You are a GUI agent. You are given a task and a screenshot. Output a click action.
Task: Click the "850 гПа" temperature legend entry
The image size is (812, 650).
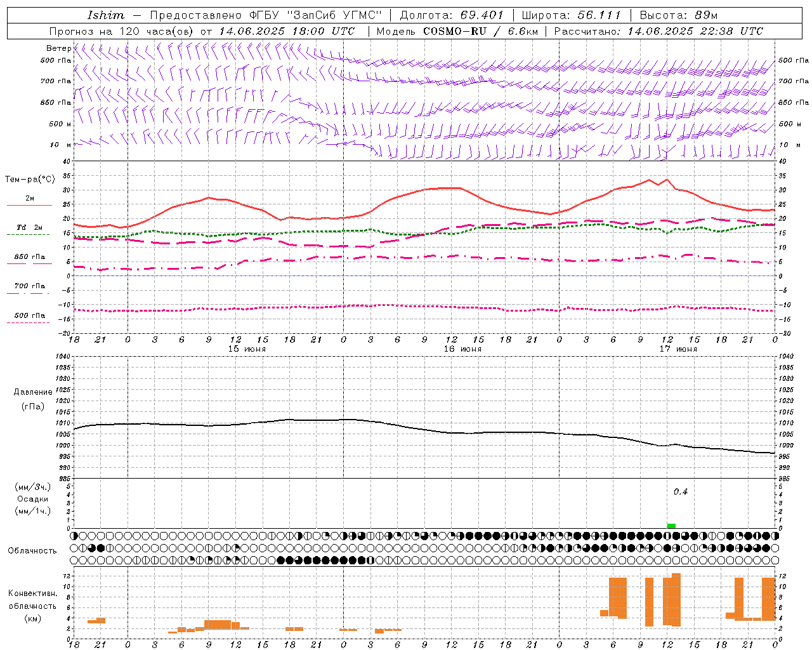30,257
